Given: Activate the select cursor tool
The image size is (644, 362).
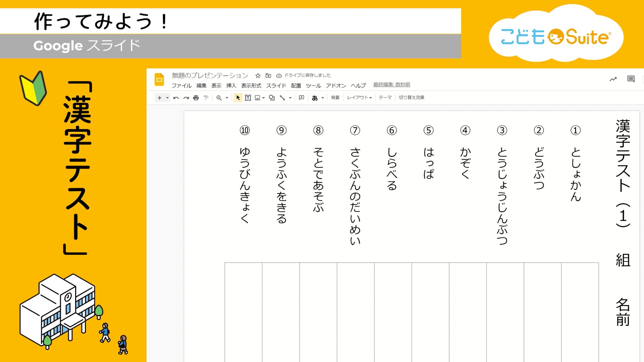Looking at the screenshot, I should tap(238, 98).
